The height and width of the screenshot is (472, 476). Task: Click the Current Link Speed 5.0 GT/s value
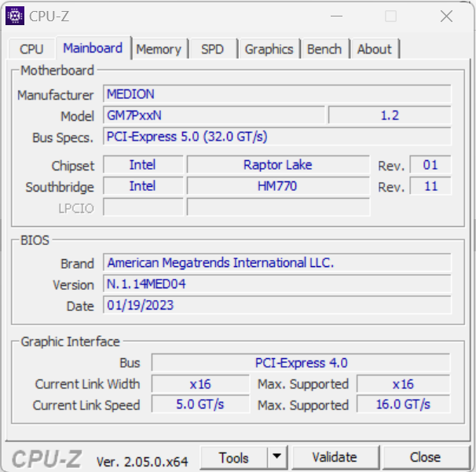pos(200,404)
